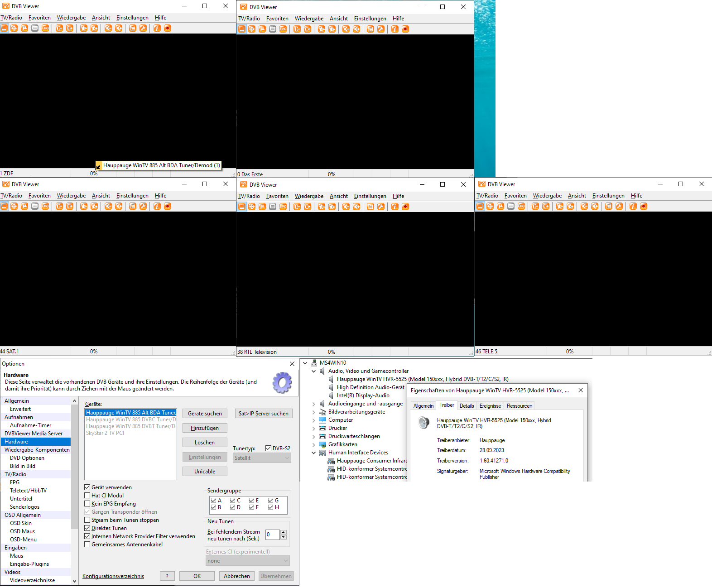
Task: Switch to the Details tab in properties dialog
Action: click(x=467, y=406)
